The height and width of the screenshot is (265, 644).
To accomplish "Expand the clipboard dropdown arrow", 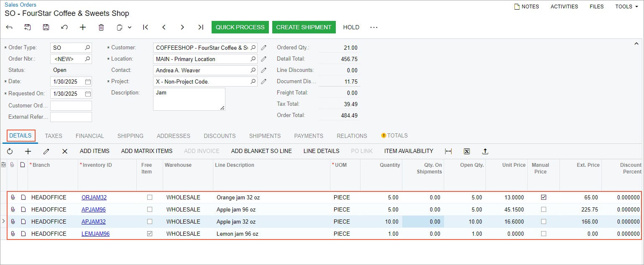I will pos(130,27).
